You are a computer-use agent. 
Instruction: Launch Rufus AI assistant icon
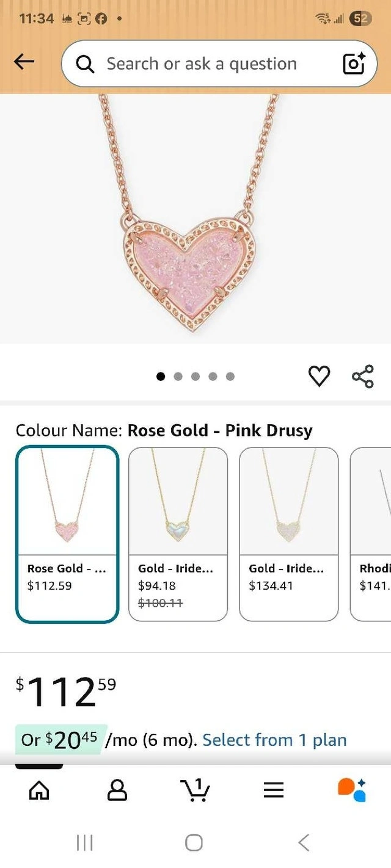352,789
